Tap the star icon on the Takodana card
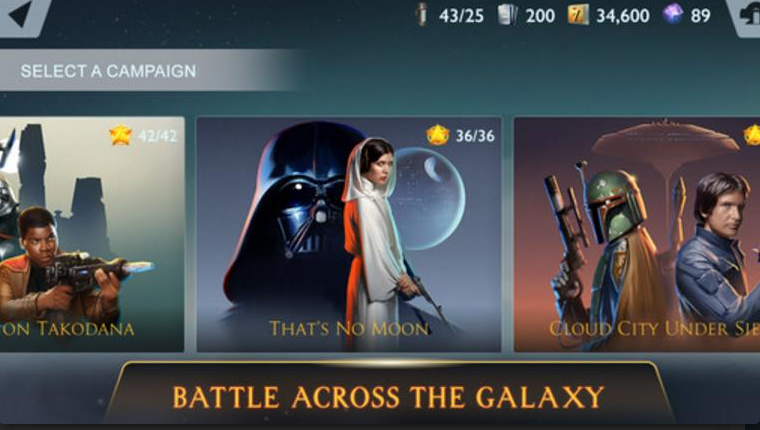 click(x=121, y=135)
